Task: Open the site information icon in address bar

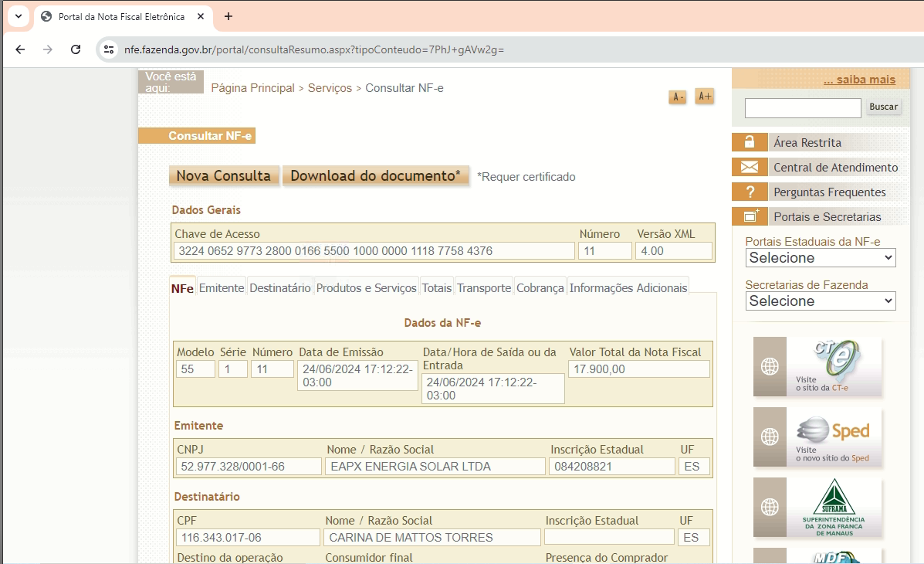Action: point(109,49)
